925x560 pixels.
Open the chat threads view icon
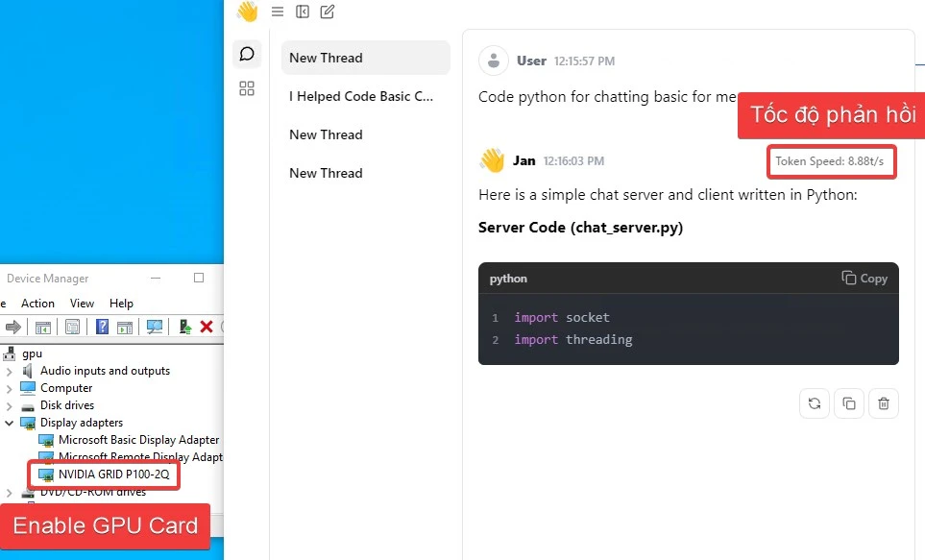point(247,54)
